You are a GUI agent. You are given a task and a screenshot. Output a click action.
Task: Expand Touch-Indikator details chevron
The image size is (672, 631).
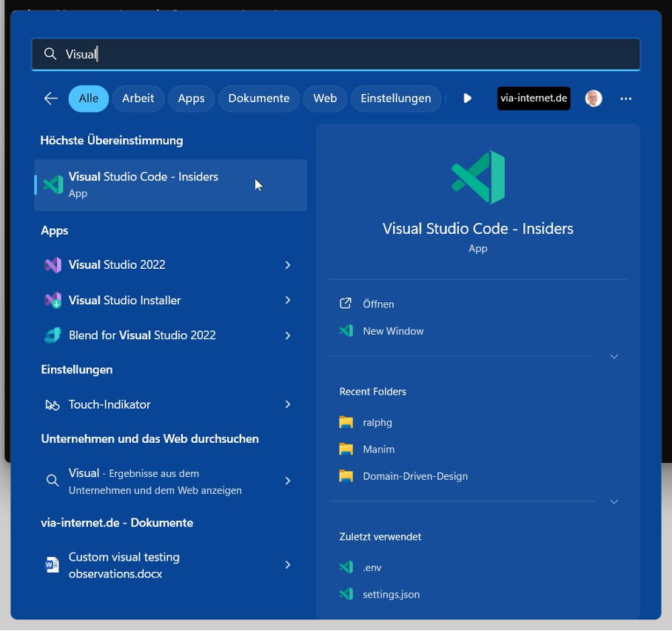[288, 404]
